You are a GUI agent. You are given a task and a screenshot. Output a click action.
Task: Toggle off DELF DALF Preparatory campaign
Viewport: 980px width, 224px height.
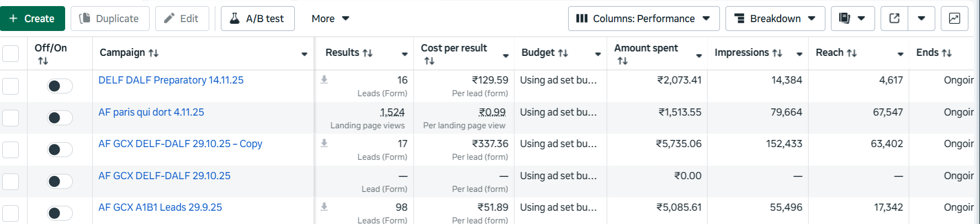60,86
